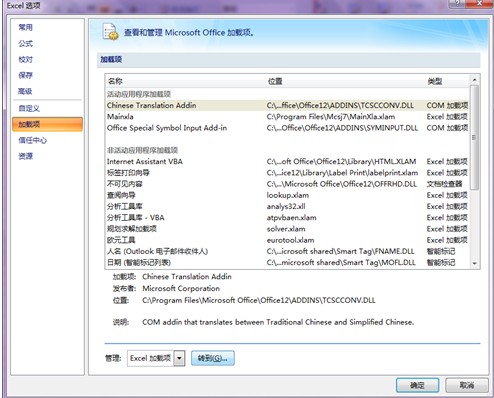Image resolution: width=494 pixels, height=398 pixels.
Task: Click the TCSCCONV.DLL location cell in list
Action: click(340, 105)
